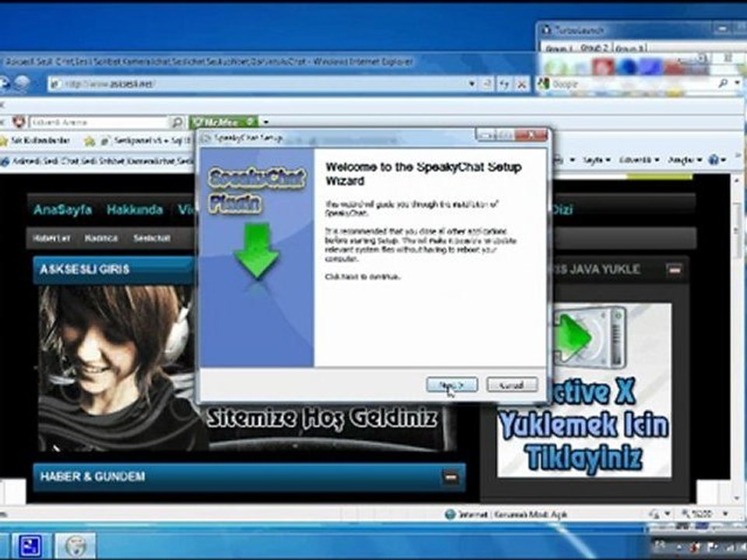
Task: Open the zoom level dropdown in status bar
Action: (x=725, y=514)
